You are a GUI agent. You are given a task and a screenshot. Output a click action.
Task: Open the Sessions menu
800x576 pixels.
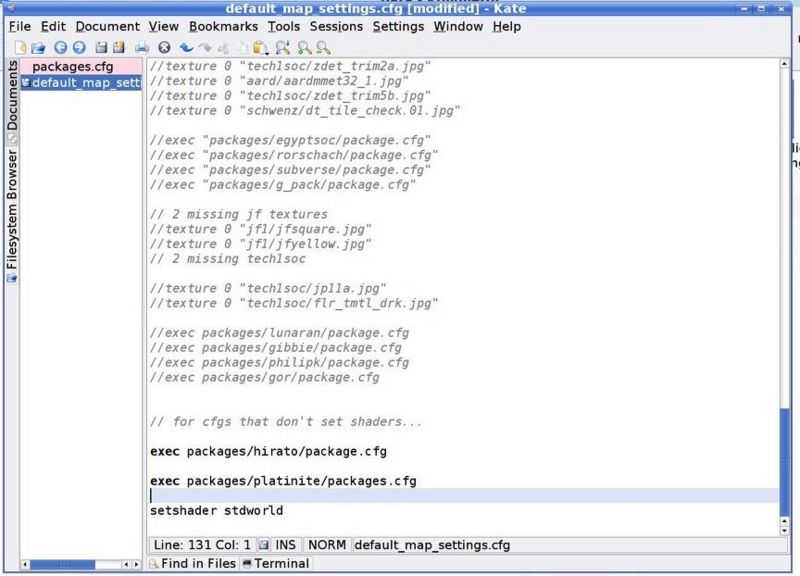[x=336, y=26]
